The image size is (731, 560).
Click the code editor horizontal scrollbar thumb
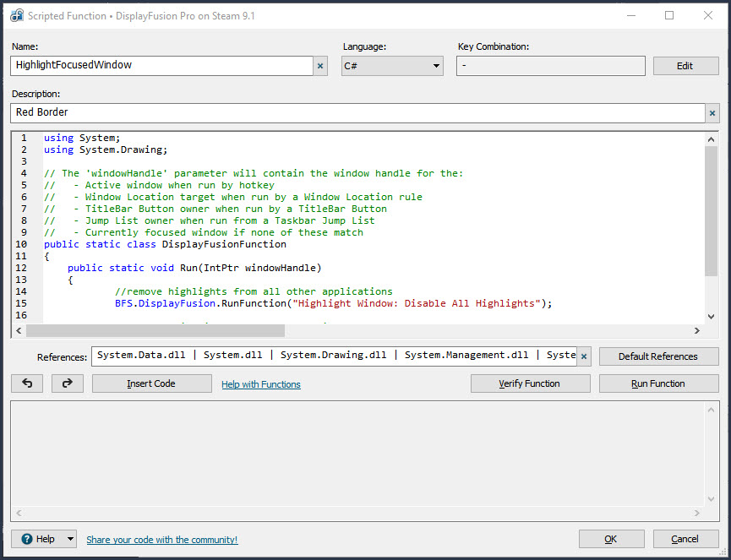[156, 330]
